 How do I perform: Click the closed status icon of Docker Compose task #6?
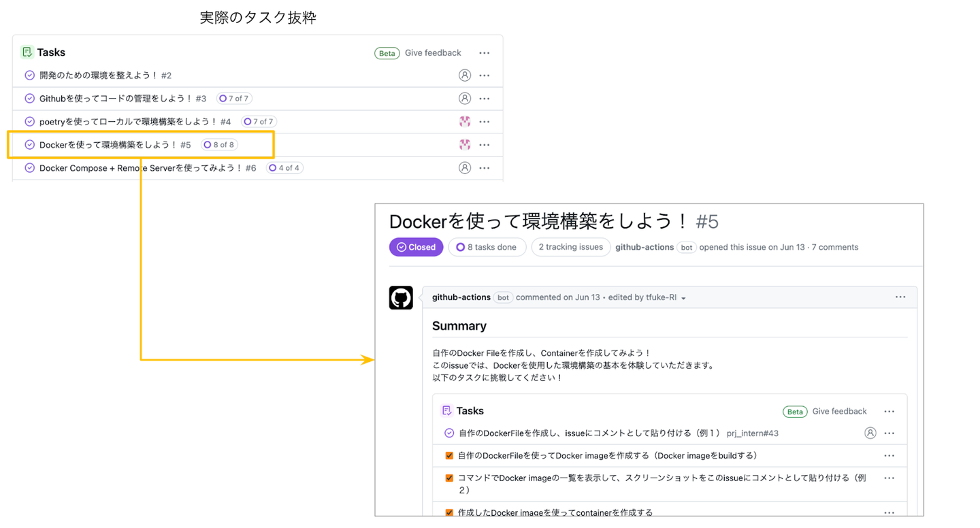[x=29, y=168]
